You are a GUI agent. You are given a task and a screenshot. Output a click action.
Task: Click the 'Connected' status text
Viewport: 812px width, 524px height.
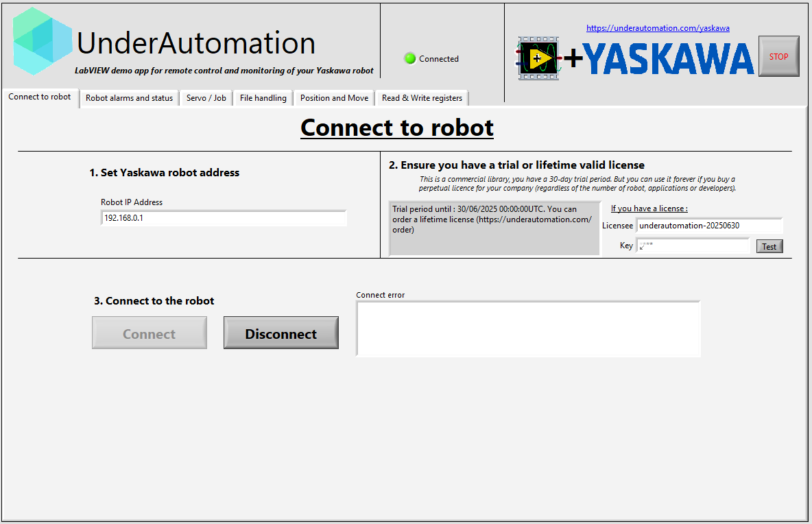click(439, 59)
